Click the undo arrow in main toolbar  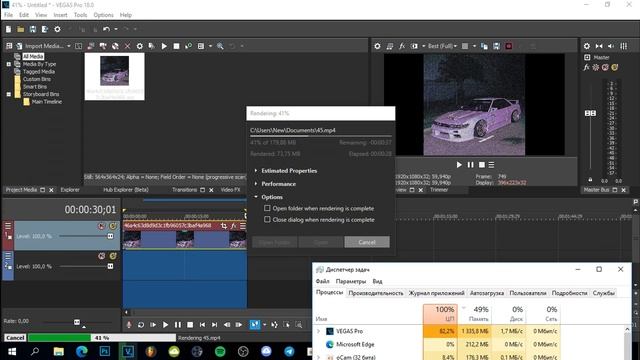click(x=107, y=29)
